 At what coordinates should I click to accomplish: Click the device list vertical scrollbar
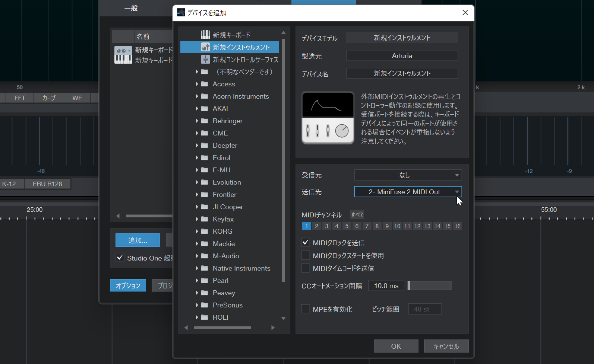[x=284, y=160]
